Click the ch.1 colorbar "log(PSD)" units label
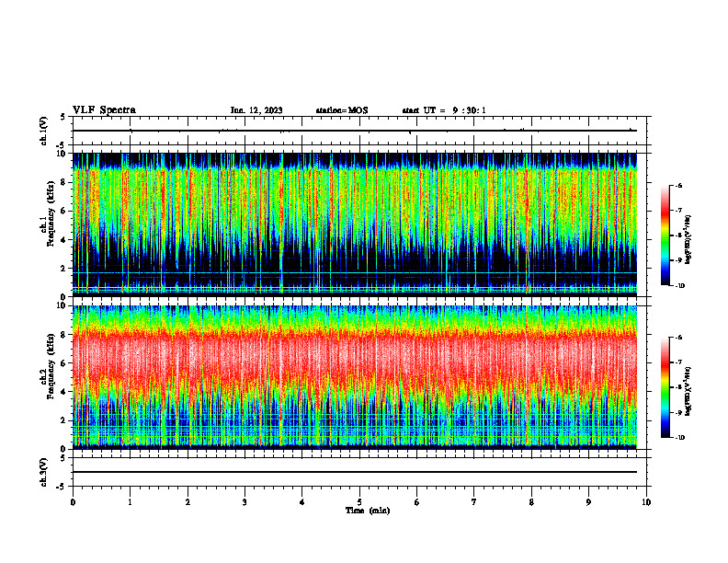Screen dimensions: 728x563 coord(688,240)
